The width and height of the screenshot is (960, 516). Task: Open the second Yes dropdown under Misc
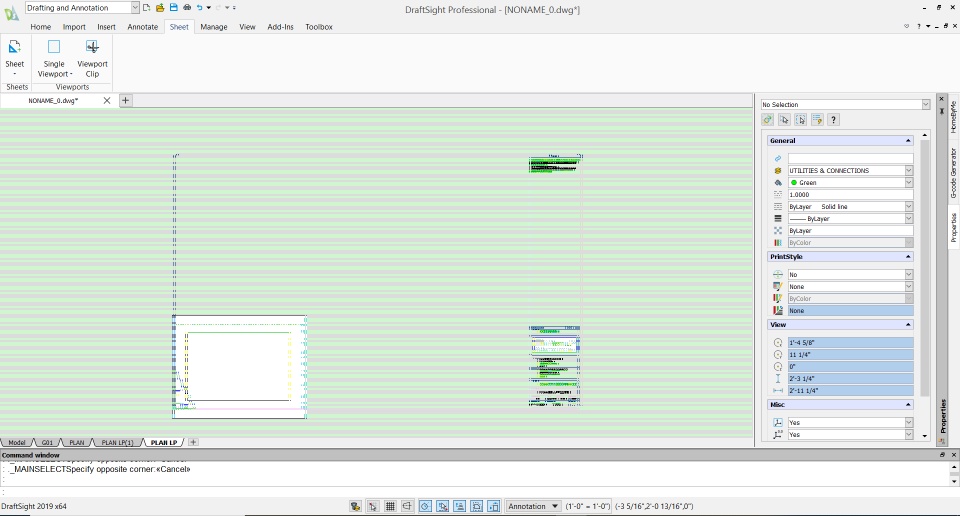(x=909, y=435)
